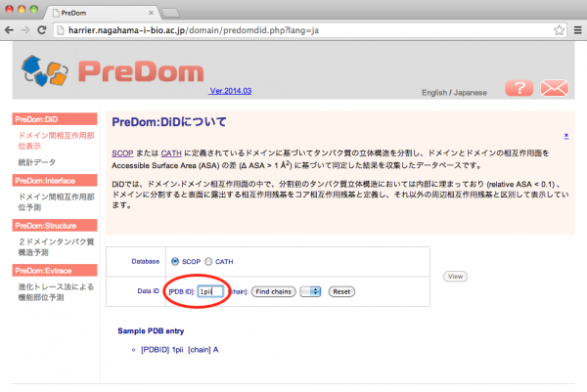Screen dimensions: 587x392
Task: Click the PDB ID text field
Action: coord(210,291)
